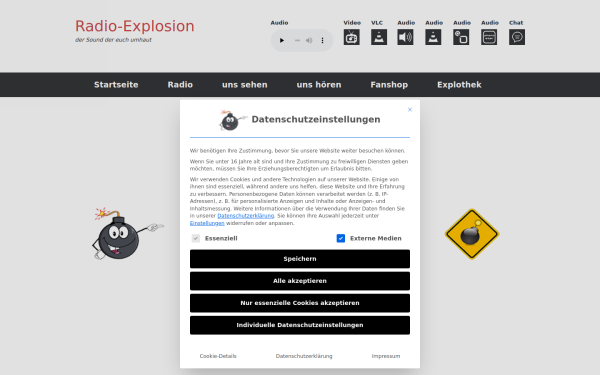Open the loudspeaker Audio stream icon
The height and width of the screenshot is (375, 600).
(405, 37)
